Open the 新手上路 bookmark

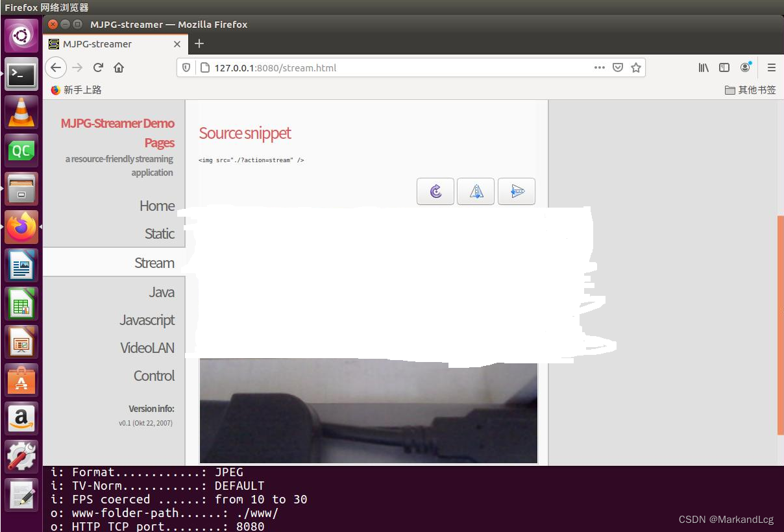point(76,90)
